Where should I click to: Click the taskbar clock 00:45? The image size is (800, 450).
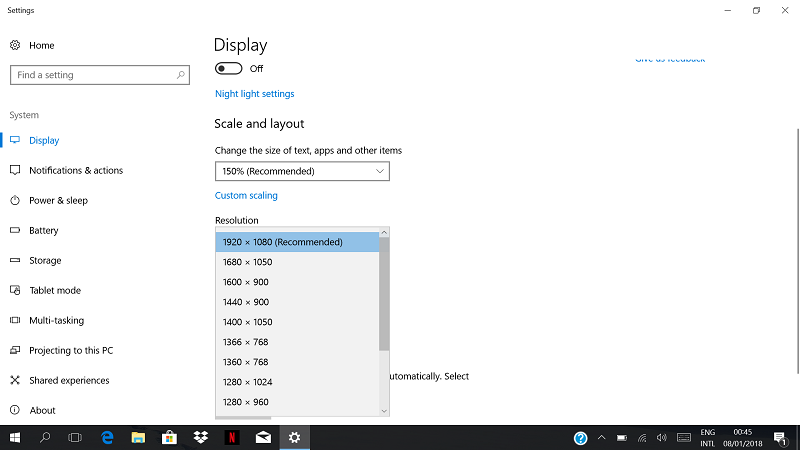[x=742, y=438]
